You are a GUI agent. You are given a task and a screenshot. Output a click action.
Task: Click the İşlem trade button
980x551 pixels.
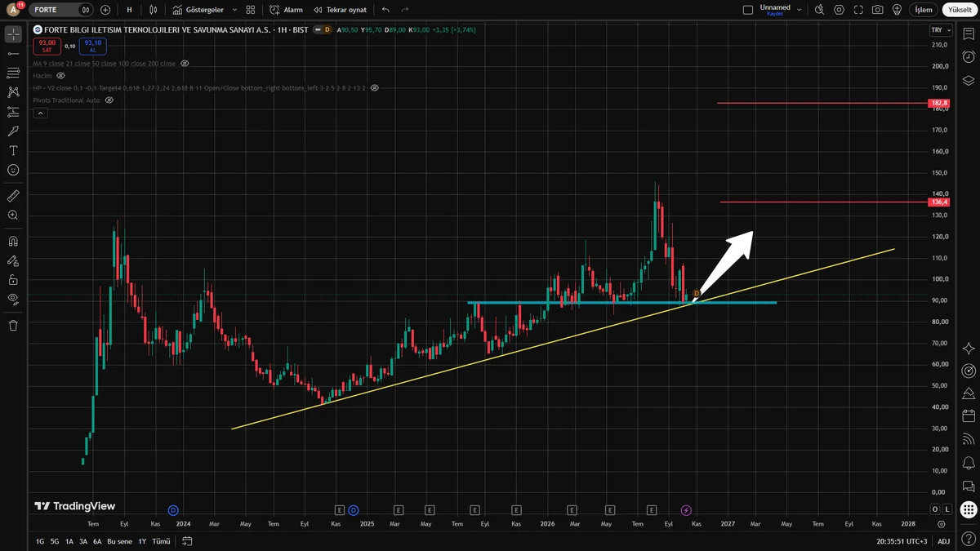923,10
